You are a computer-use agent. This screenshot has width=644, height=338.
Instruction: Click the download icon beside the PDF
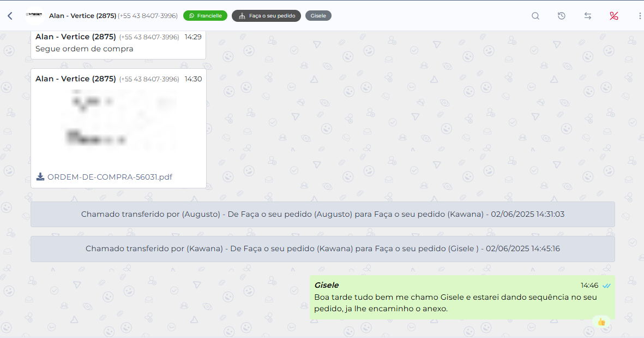[40, 177]
